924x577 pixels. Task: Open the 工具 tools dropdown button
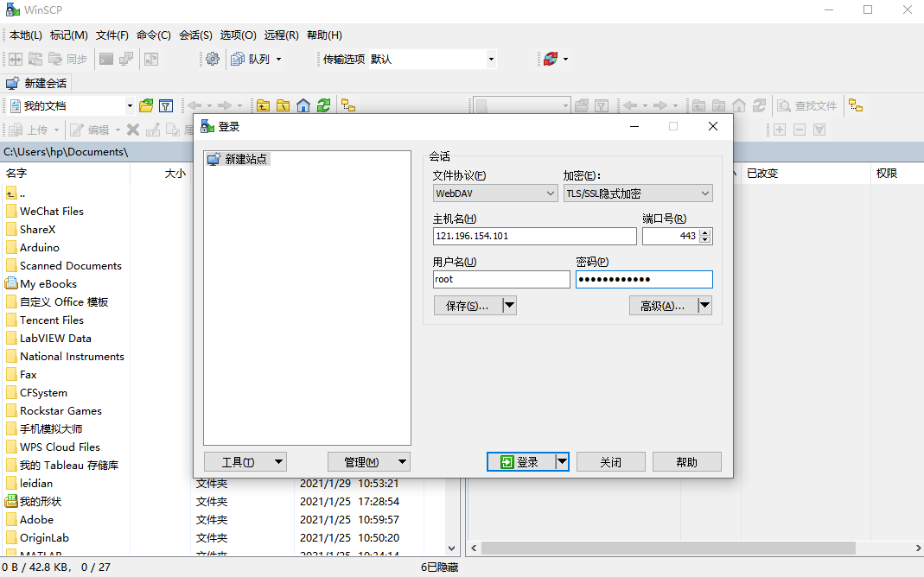point(245,461)
